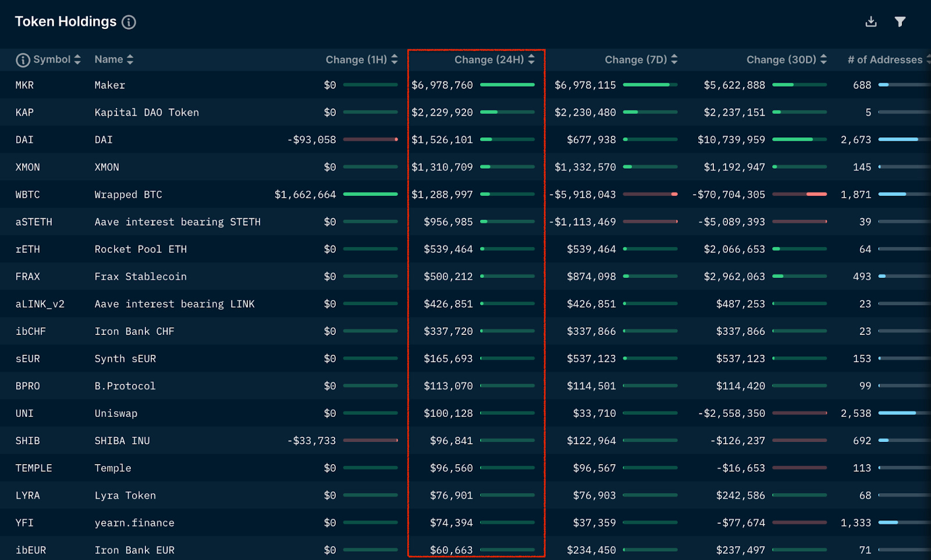The width and height of the screenshot is (931, 560).
Task: Click Synth sEUR name
Action: coord(125,358)
